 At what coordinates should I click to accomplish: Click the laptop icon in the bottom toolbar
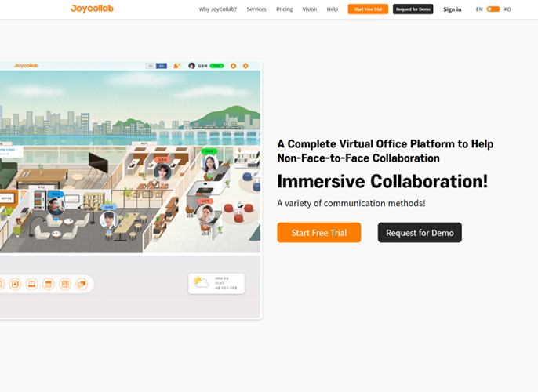(32, 284)
